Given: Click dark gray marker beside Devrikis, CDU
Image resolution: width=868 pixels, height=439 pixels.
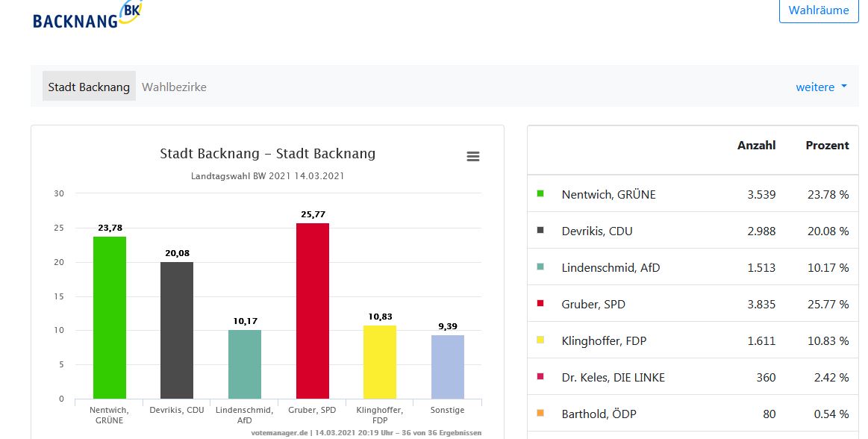Looking at the screenshot, I should [x=540, y=231].
